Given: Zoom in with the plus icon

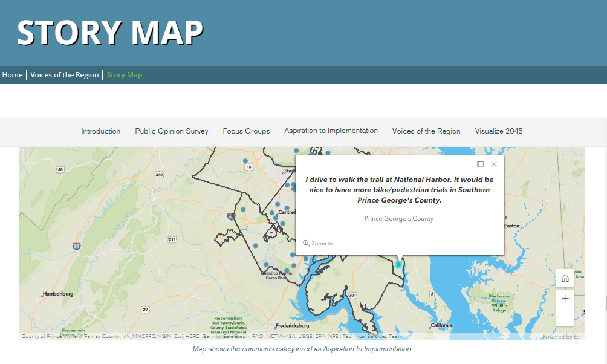Looking at the screenshot, I should (x=565, y=298).
